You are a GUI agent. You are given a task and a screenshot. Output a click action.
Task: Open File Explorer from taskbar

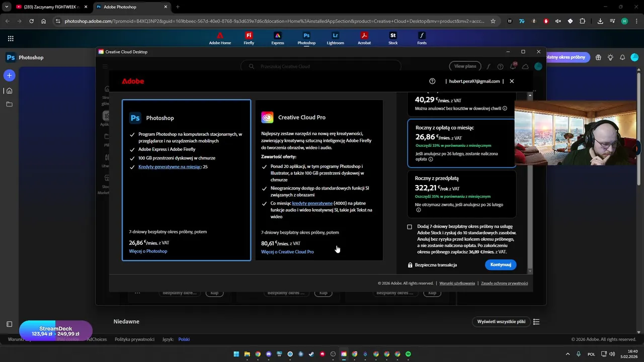[x=247, y=354]
